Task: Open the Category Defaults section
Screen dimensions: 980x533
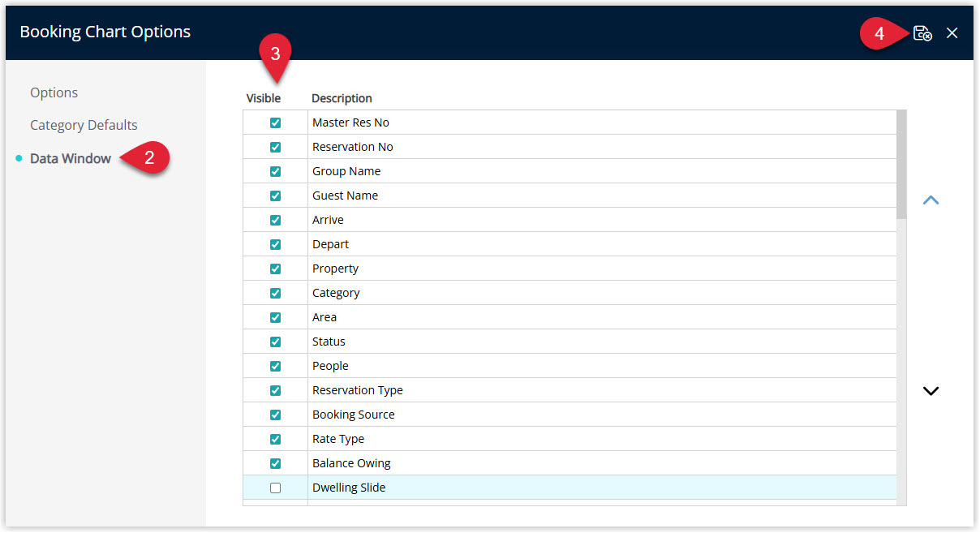Action: tap(84, 125)
